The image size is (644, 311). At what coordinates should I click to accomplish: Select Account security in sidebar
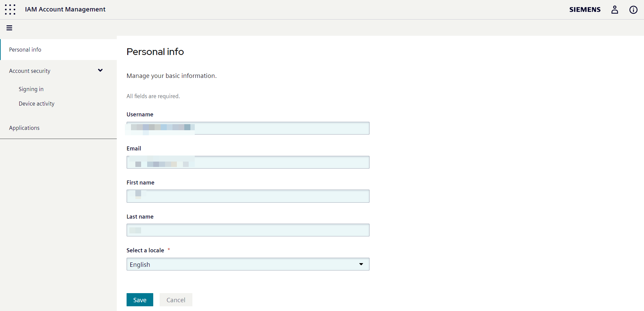pos(30,71)
